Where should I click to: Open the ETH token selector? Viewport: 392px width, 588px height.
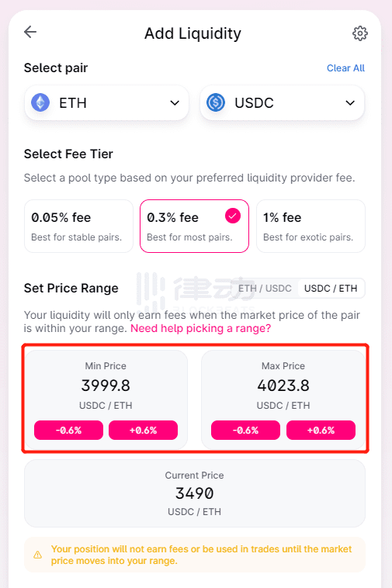click(x=106, y=102)
